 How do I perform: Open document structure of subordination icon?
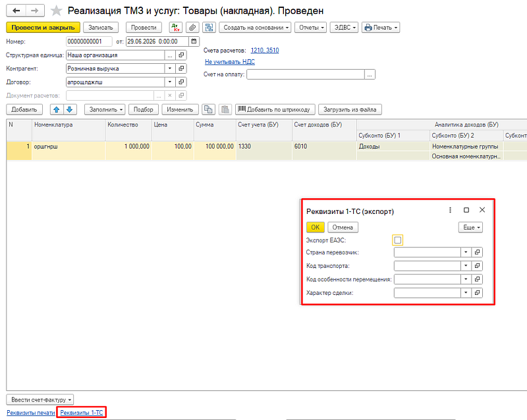pyautogui.click(x=209, y=28)
